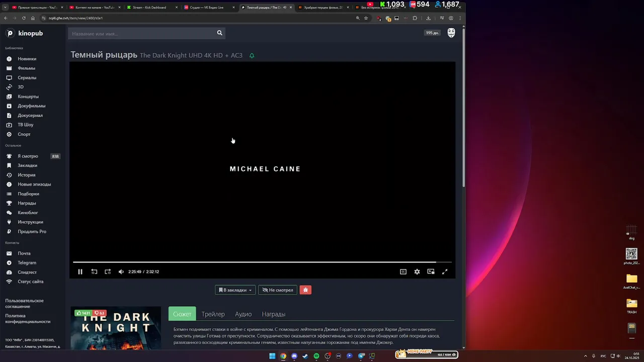Enable picture-in-picture mode
This screenshot has width=644, height=362.
point(431,271)
